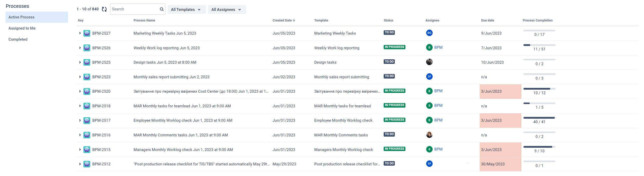Click the process icon for BPM-2512
The width and height of the screenshot is (644, 176).
[x=87, y=164]
